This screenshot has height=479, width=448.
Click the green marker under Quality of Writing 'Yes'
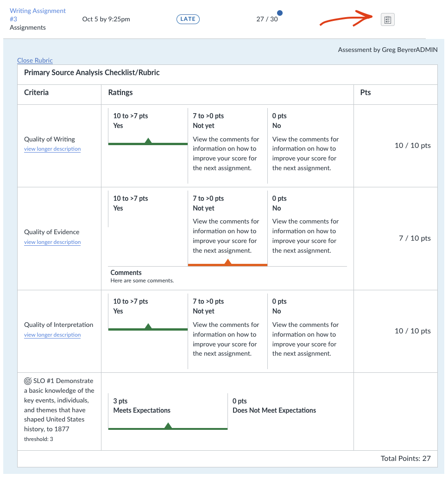coord(148,141)
